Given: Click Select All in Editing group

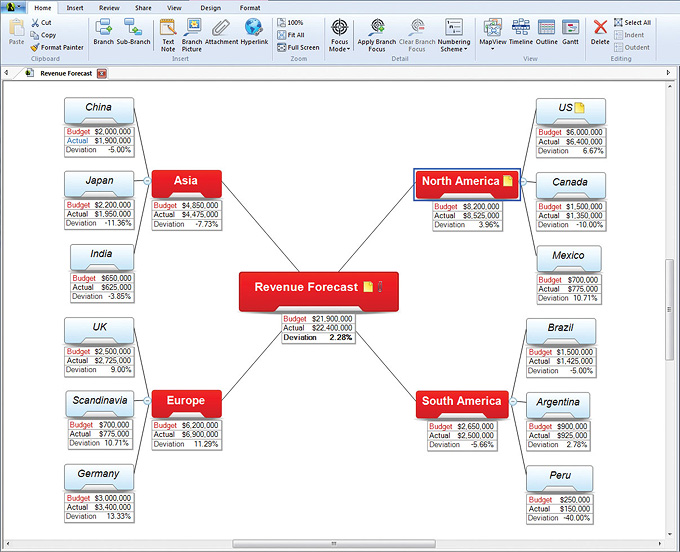Looking at the screenshot, I should point(632,23).
